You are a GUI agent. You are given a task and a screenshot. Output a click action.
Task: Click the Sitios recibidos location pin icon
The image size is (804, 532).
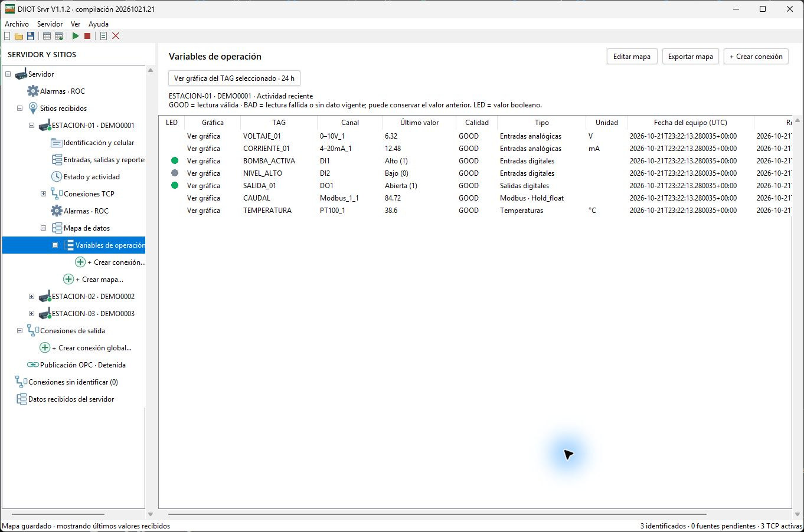(33, 109)
